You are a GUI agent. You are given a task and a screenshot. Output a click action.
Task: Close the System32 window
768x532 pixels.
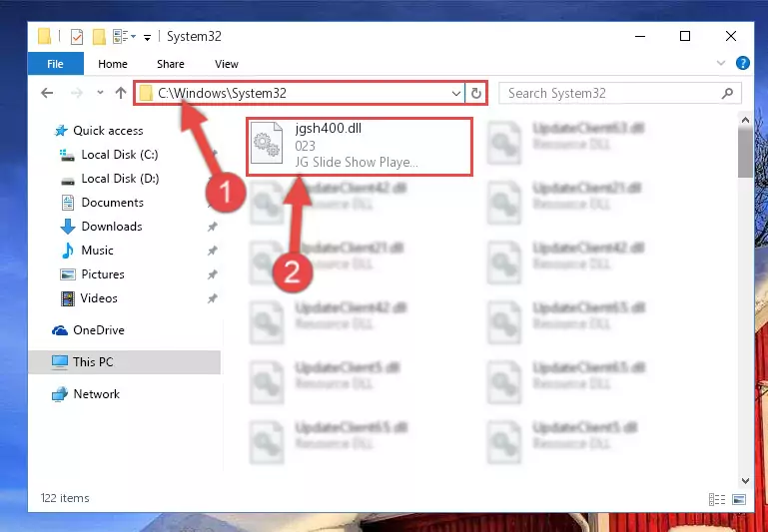pyautogui.click(x=731, y=36)
